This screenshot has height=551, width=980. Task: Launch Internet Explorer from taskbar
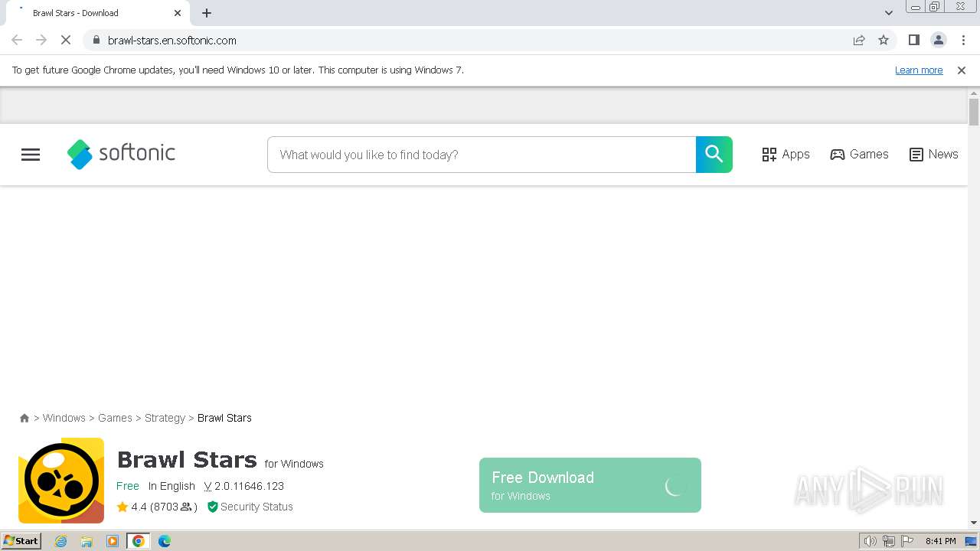(61, 541)
